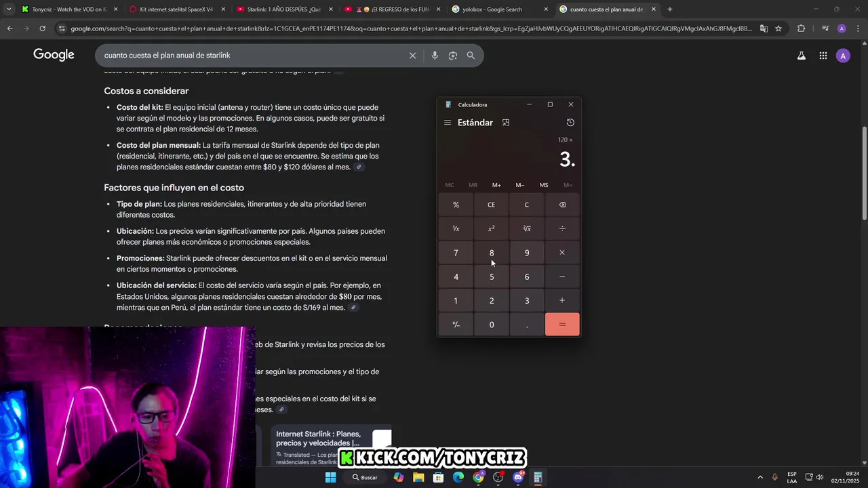Open the calculator navigation hamburger menu
This screenshot has width=868, height=488.
[448, 123]
